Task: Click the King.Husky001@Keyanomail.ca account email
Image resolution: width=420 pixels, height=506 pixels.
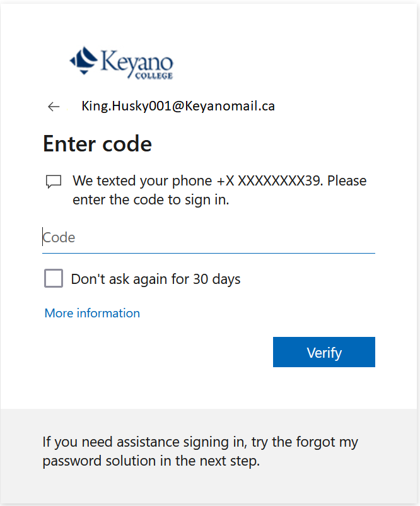Action: (x=178, y=106)
